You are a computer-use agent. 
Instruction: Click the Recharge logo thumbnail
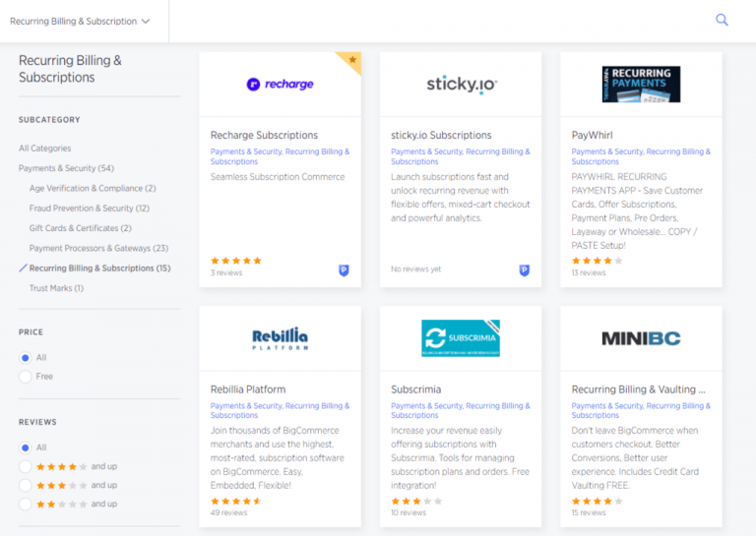click(280, 85)
